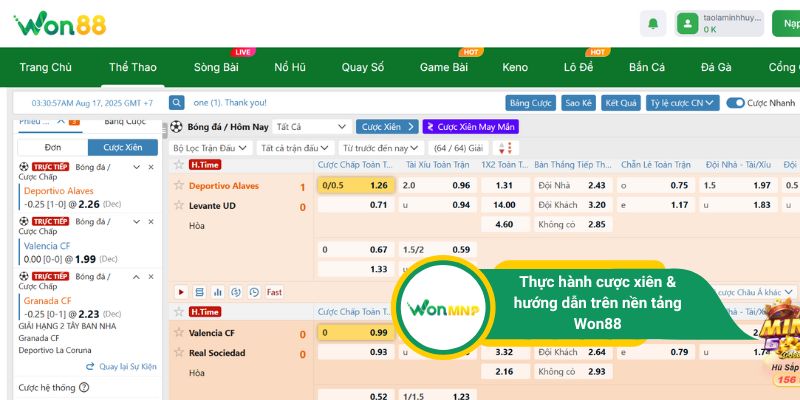This screenshot has width=800, height=400.
Task: Star the first H.Time league header
Action: (x=179, y=164)
